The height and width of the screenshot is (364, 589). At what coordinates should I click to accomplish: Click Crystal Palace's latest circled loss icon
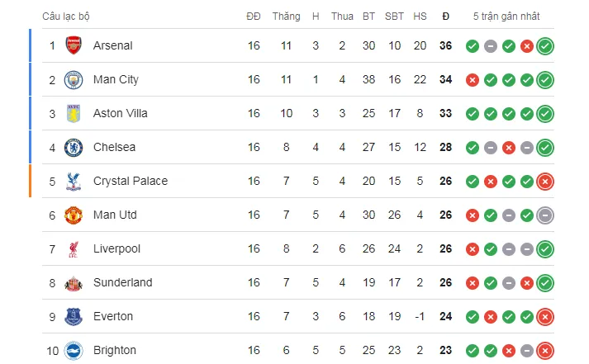coord(544,181)
